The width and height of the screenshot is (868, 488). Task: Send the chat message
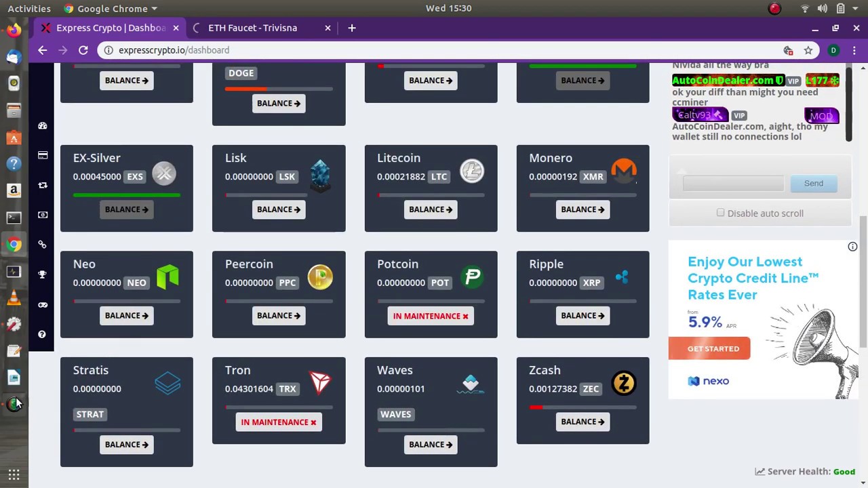[x=813, y=184]
